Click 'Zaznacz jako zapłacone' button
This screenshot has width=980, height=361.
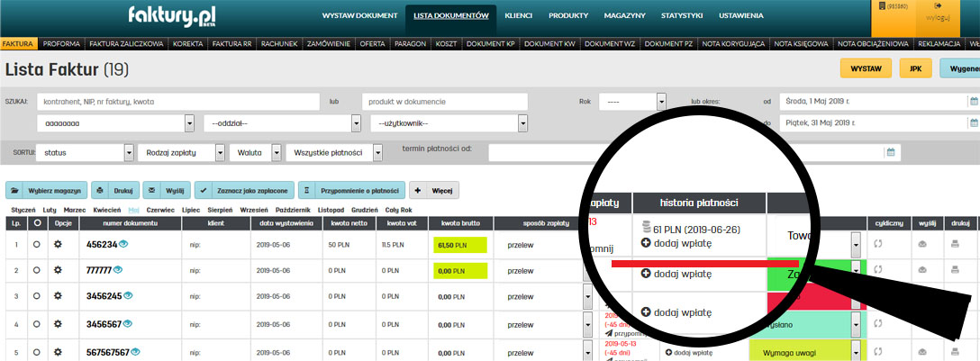(x=244, y=190)
